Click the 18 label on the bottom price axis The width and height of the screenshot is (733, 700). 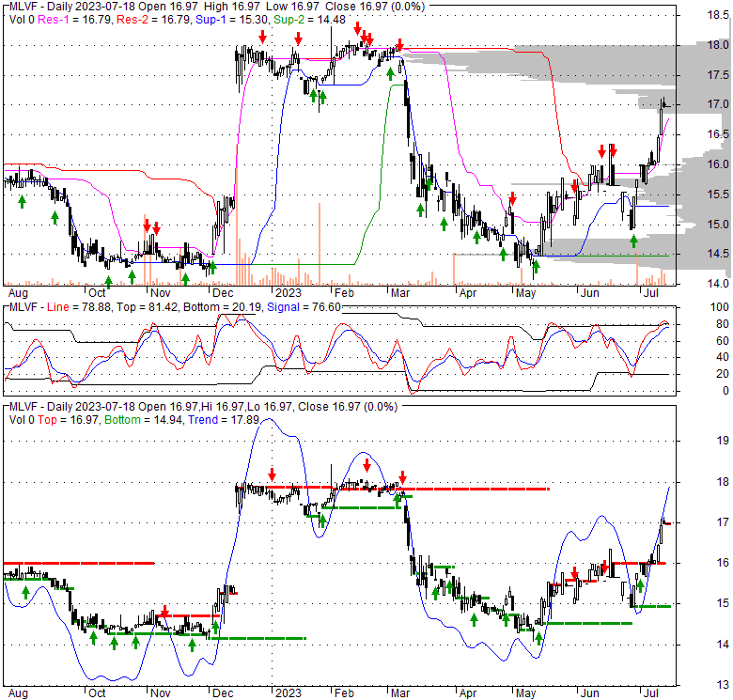tap(723, 481)
